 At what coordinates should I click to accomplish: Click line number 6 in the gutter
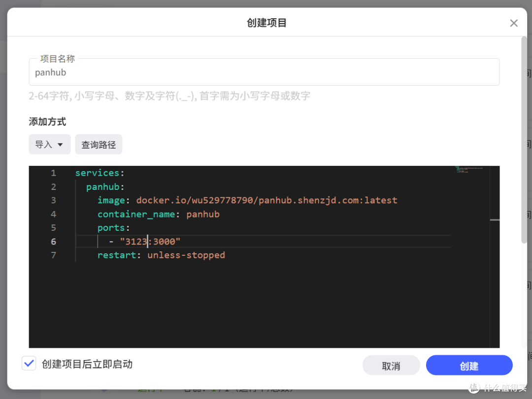coord(53,242)
